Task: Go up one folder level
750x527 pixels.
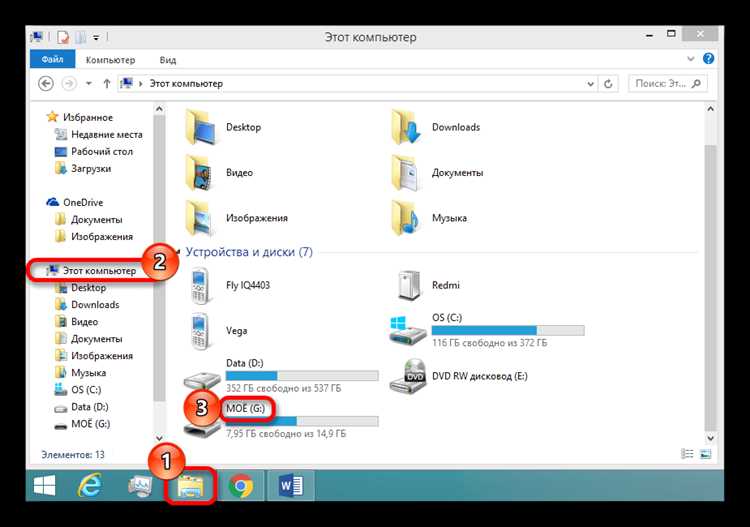Action: click(x=107, y=84)
